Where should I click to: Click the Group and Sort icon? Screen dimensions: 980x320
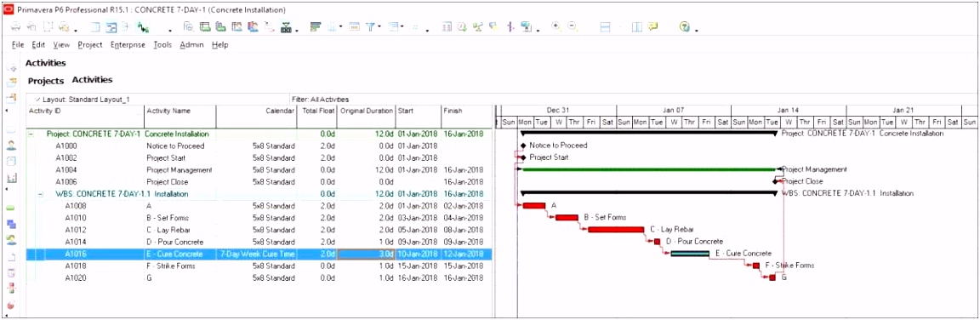[394, 27]
